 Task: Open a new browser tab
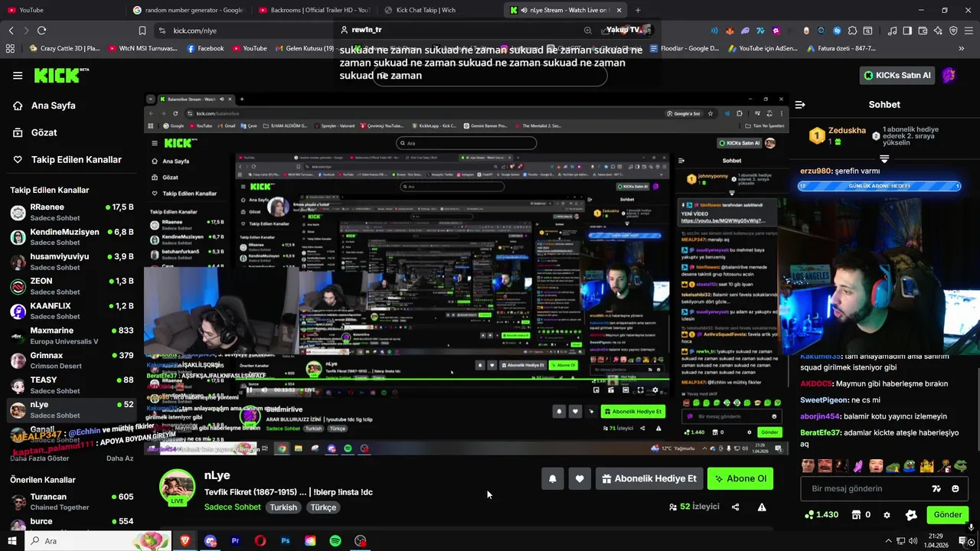(638, 10)
